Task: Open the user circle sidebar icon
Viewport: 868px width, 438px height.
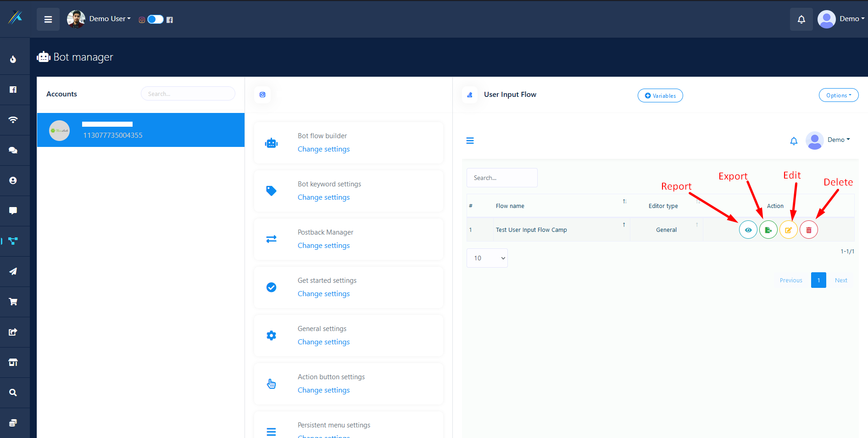Action: coord(13,180)
